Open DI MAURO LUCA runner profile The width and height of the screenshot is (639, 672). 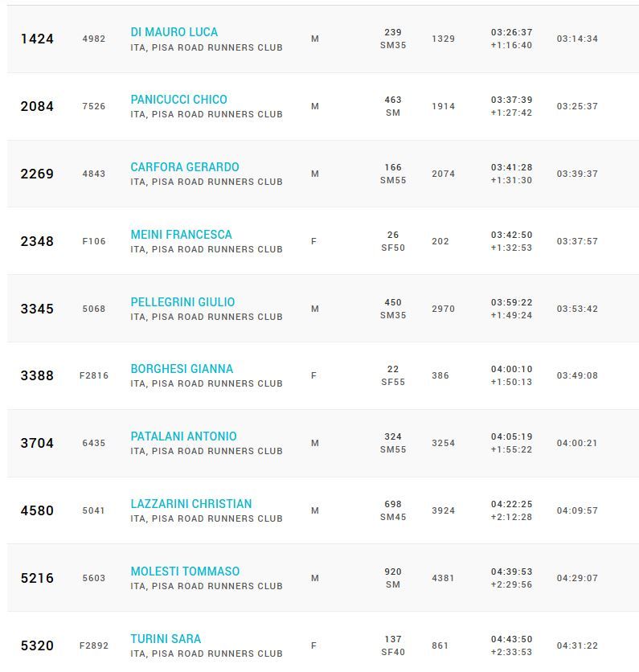pos(174,32)
